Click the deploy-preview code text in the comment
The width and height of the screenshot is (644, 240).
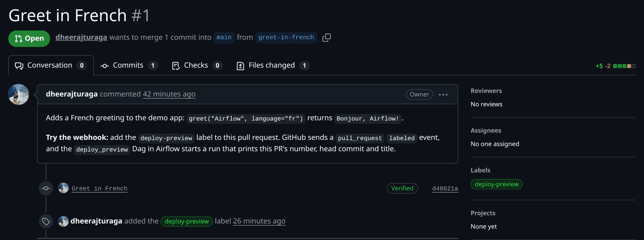[166, 138]
